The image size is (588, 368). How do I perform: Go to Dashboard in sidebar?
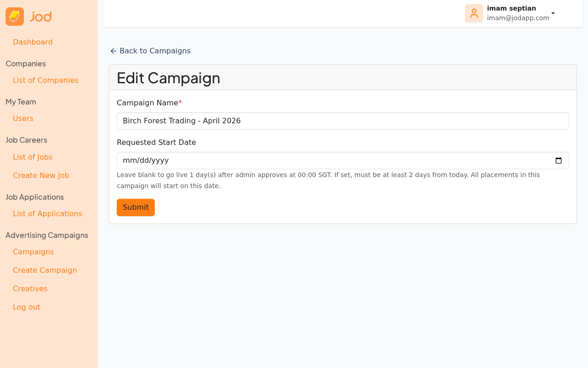click(33, 42)
